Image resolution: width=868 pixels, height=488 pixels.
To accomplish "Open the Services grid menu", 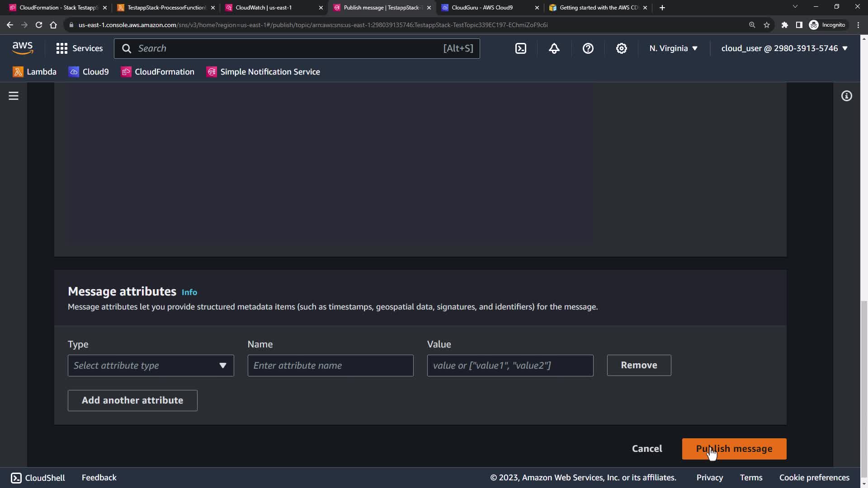I will pyautogui.click(x=80, y=48).
